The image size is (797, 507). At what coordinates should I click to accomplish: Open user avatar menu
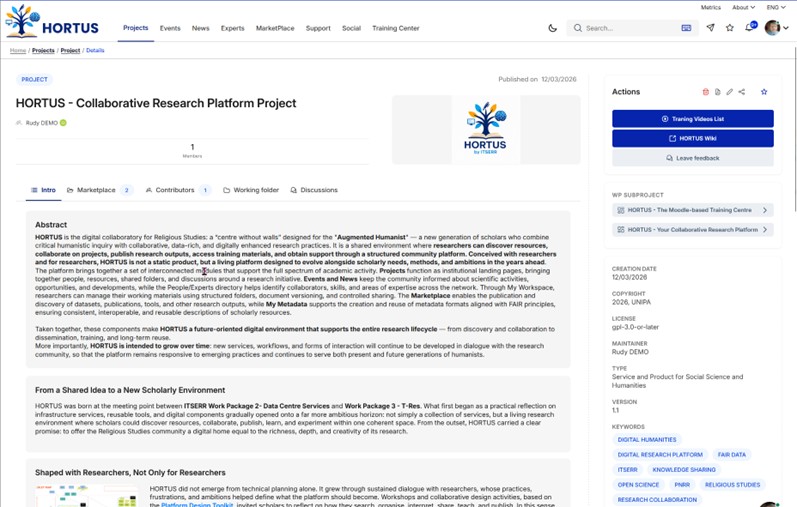[x=776, y=27]
